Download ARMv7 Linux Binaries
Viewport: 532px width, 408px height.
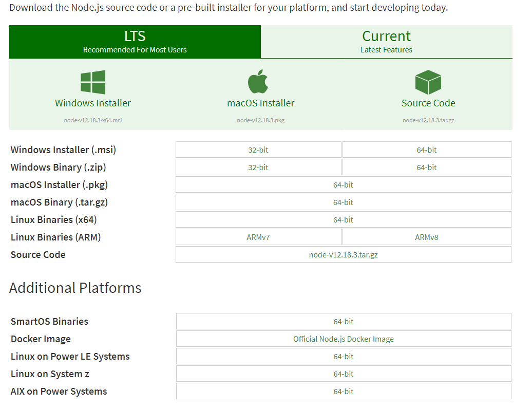tap(258, 237)
